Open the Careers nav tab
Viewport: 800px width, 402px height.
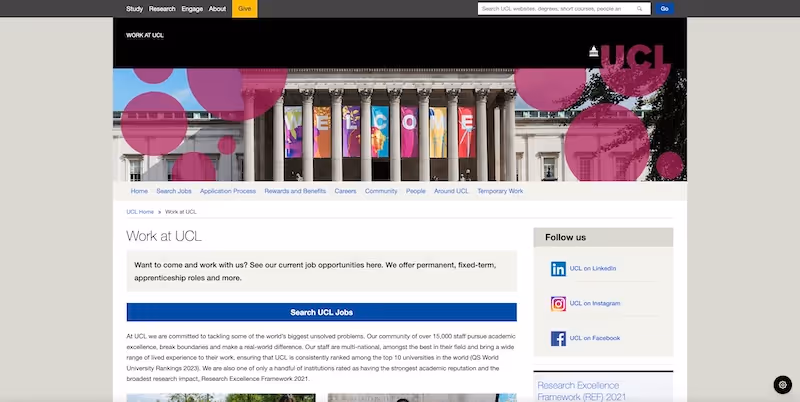[345, 191]
